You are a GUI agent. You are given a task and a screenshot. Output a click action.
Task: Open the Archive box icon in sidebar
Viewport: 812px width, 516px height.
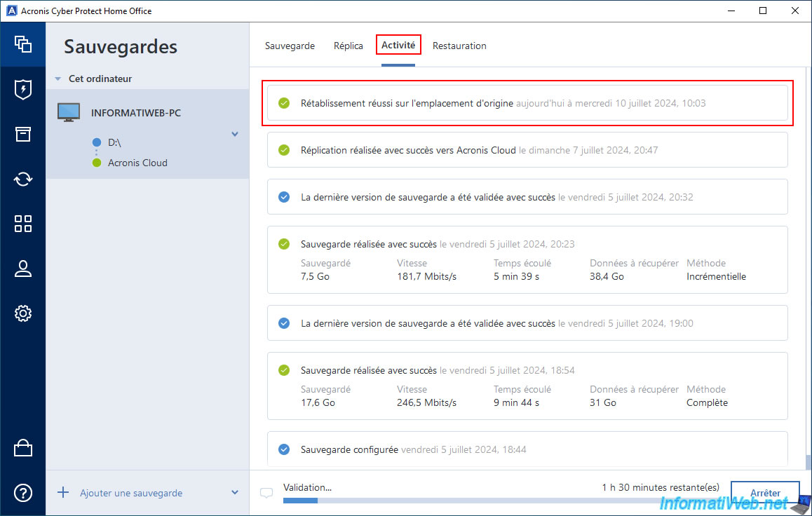pyautogui.click(x=22, y=134)
